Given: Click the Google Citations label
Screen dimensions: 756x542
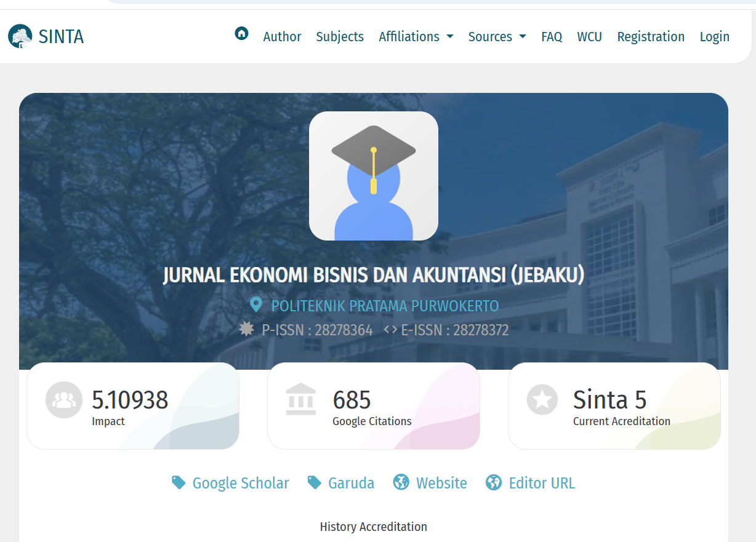Looking at the screenshot, I should click(x=372, y=421).
